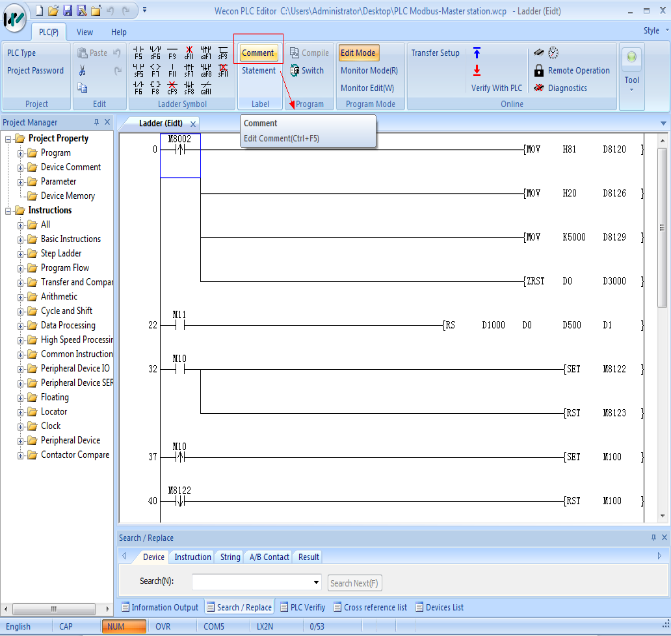Open the Help ribbon tab
671x636 pixels.
119,32
